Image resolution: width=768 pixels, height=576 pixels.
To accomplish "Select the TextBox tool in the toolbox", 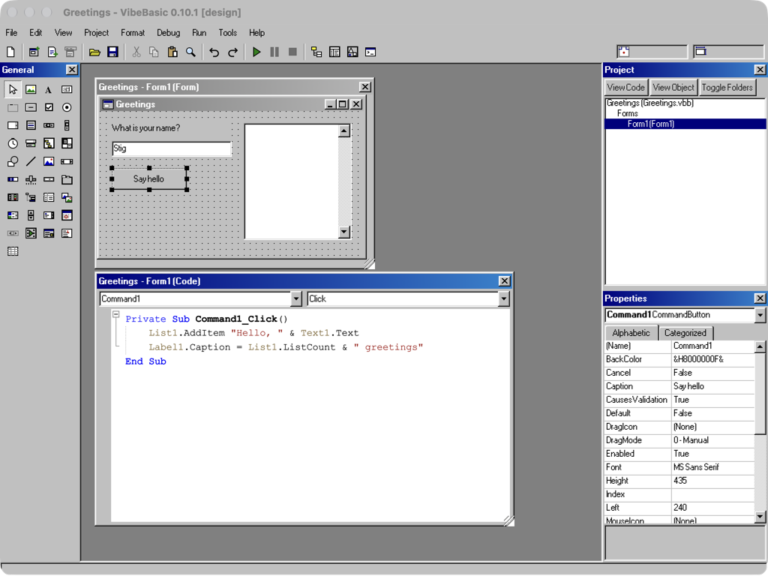I will (67, 90).
